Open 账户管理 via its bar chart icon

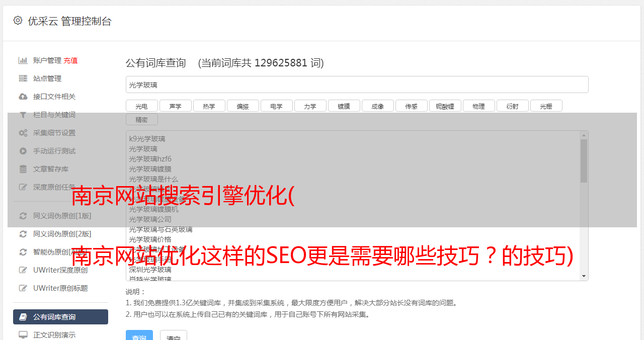coord(23,60)
